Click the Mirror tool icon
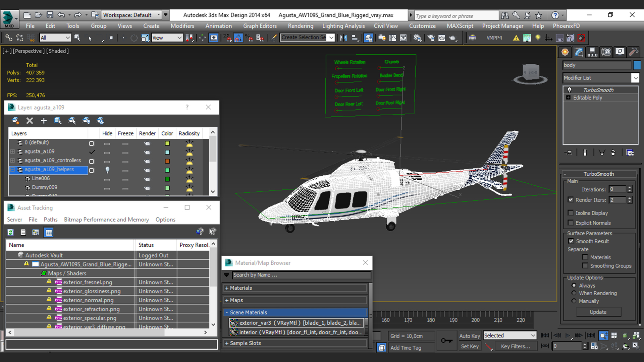The height and width of the screenshot is (362, 644). (343, 38)
